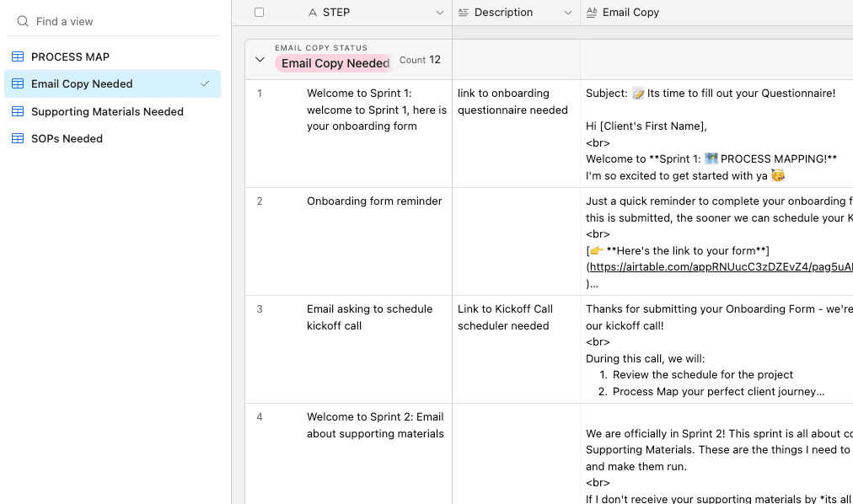
Task: Click row number 3
Action: coord(260,309)
